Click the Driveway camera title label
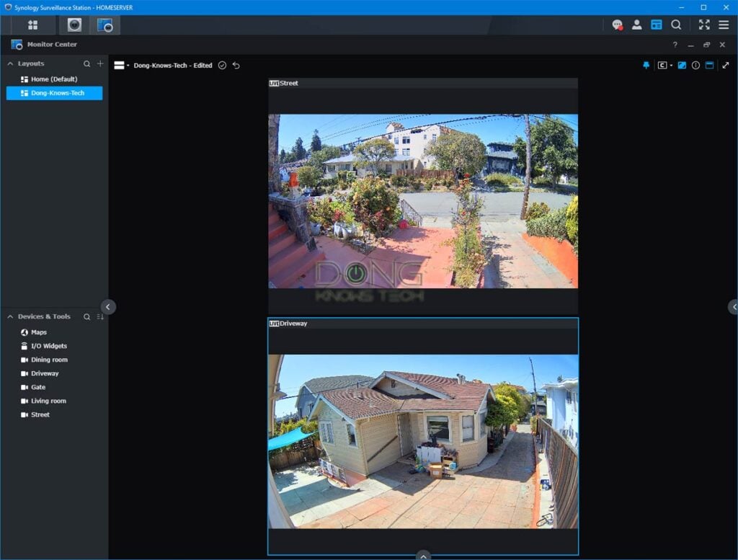Viewport: 738px width, 560px height. click(293, 324)
